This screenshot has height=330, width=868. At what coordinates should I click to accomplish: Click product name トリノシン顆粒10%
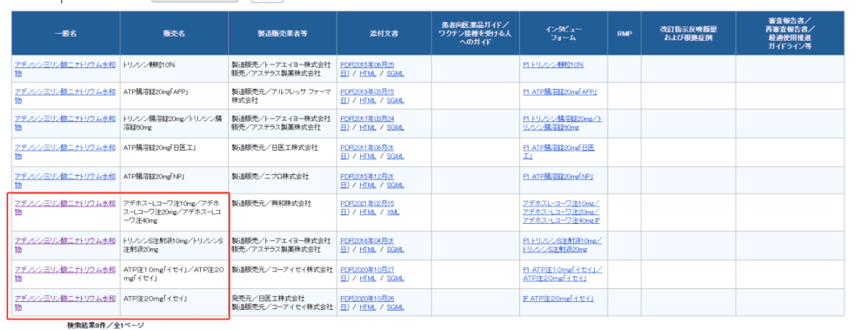click(x=149, y=65)
